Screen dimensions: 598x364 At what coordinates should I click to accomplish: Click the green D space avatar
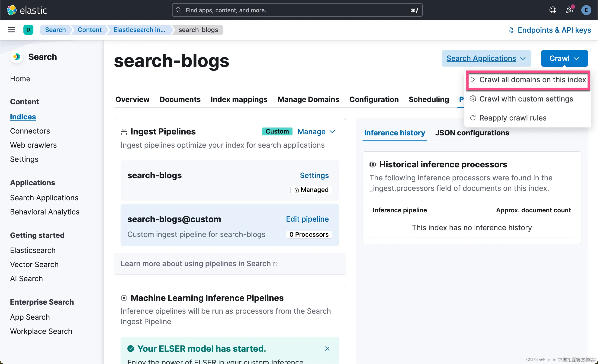pos(28,30)
